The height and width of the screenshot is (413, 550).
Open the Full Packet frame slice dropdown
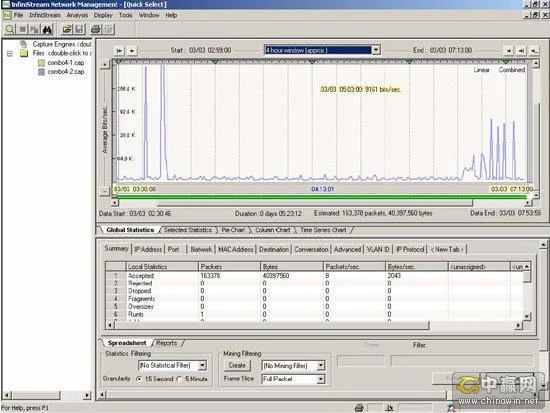321,379
